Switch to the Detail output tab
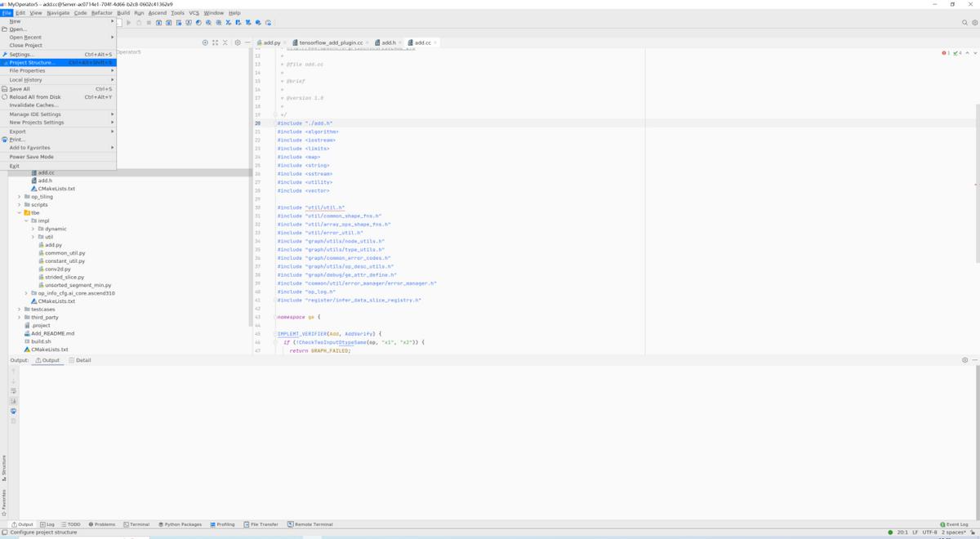This screenshot has width=980, height=539. (x=80, y=360)
